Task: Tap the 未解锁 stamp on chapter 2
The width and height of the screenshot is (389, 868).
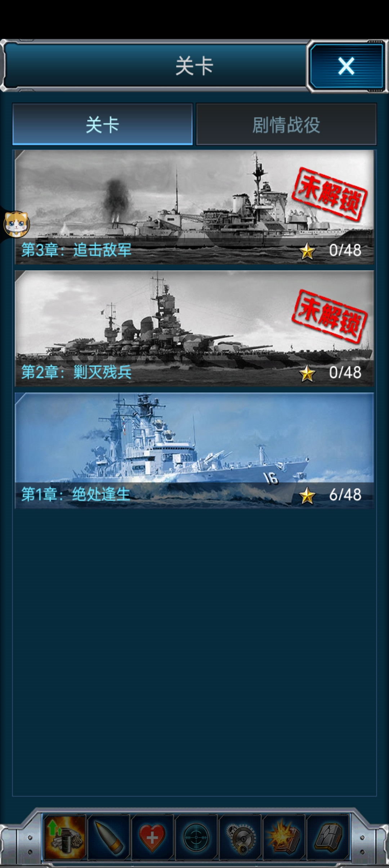Action: 330,316
